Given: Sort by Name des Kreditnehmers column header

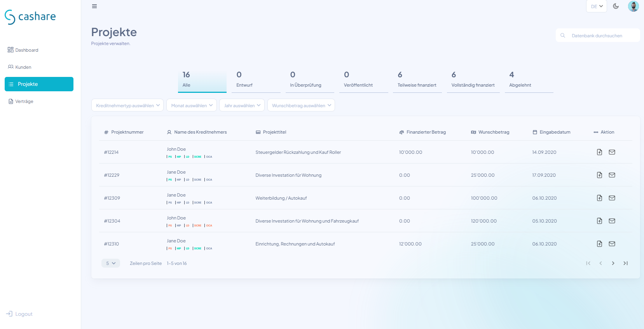Looking at the screenshot, I should click(197, 132).
